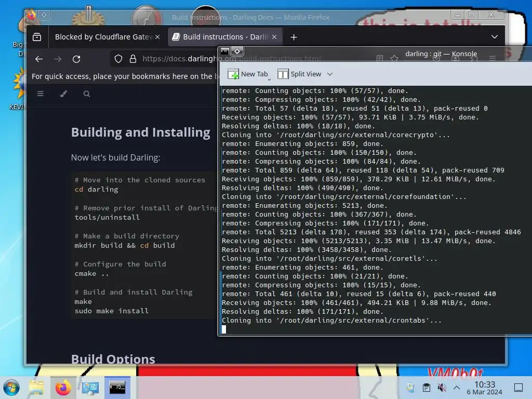Click the 'cmake ..' code line
The width and height of the screenshot is (532, 399).
pos(91,273)
